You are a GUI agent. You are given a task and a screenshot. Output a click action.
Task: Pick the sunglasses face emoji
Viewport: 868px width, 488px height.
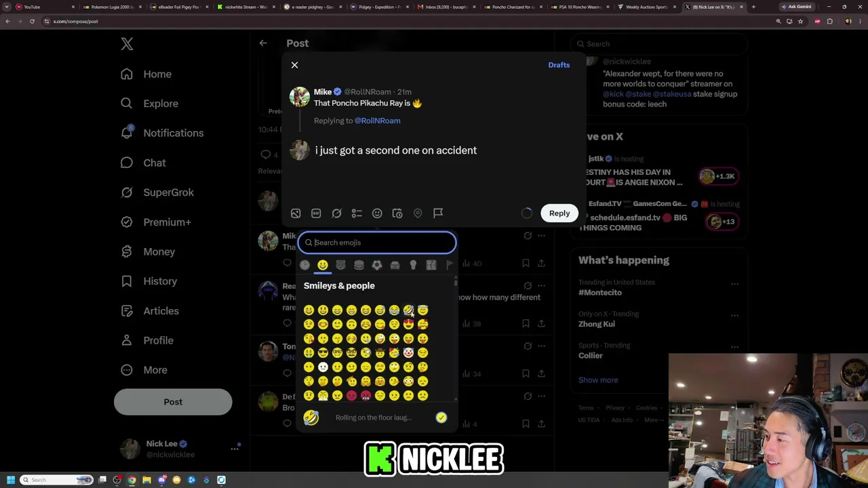pos(323,353)
